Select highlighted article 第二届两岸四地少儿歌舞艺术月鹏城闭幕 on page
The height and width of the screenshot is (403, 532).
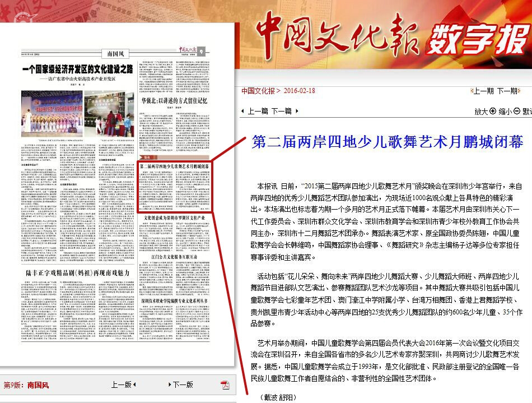pos(174,166)
